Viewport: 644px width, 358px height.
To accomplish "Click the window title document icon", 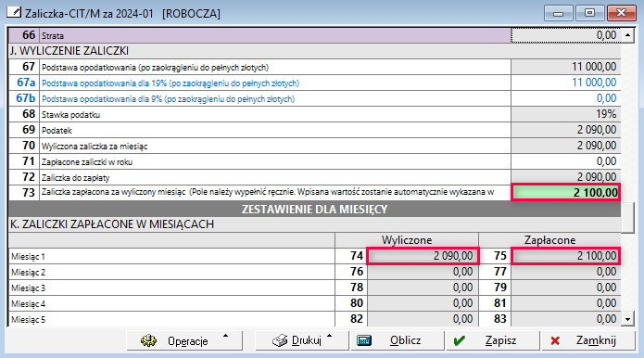I will 14,12.
